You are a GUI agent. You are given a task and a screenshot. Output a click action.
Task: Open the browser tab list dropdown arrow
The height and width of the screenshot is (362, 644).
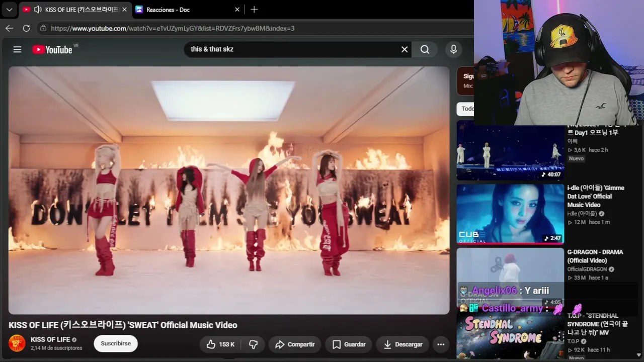click(x=9, y=10)
